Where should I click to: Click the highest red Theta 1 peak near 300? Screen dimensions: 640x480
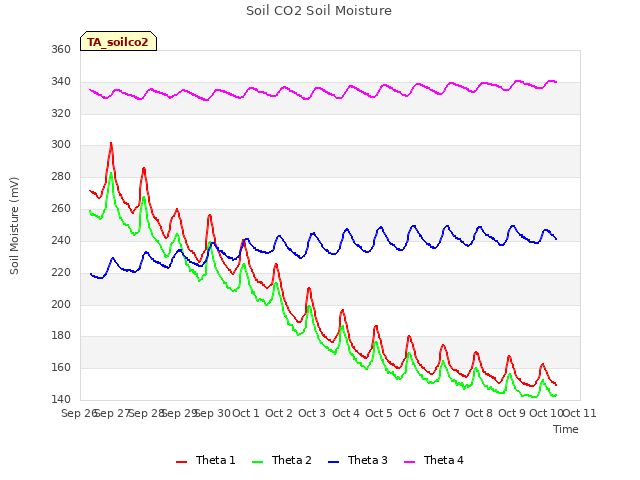coord(111,144)
